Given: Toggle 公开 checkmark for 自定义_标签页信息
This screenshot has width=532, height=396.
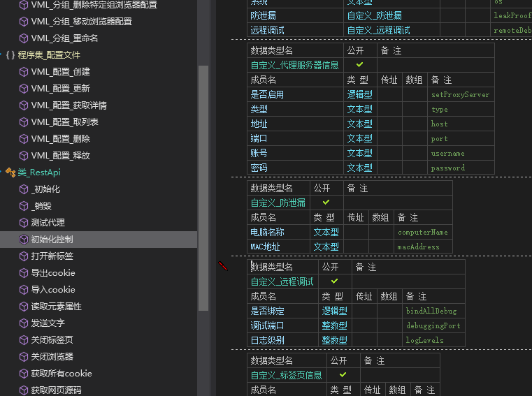Looking at the screenshot, I should pos(343,374).
